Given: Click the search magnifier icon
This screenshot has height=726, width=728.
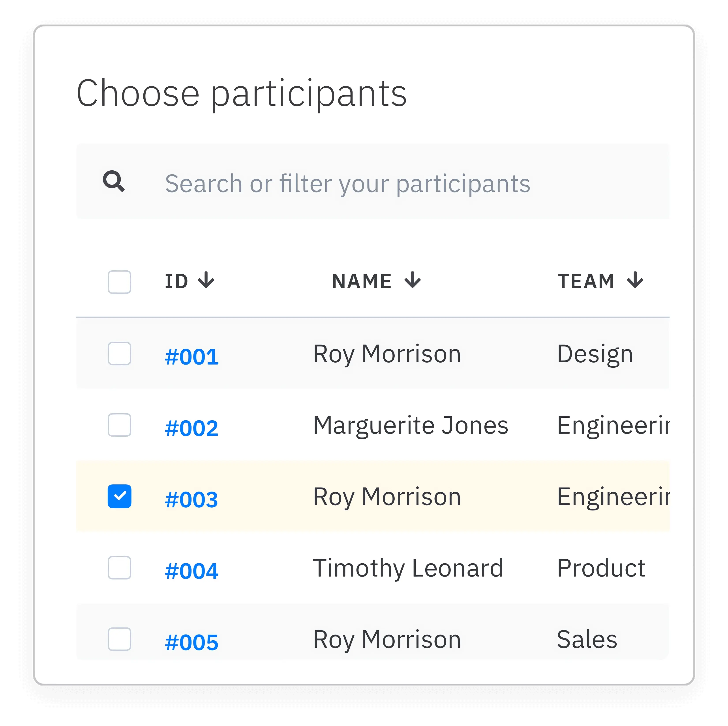Looking at the screenshot, I should pyautogui.click(x=114, y=183).
